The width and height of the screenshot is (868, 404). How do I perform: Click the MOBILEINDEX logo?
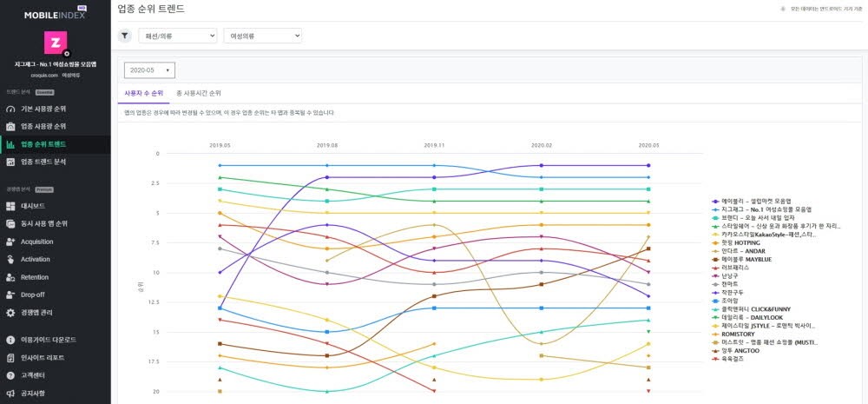tap(55, 14)
